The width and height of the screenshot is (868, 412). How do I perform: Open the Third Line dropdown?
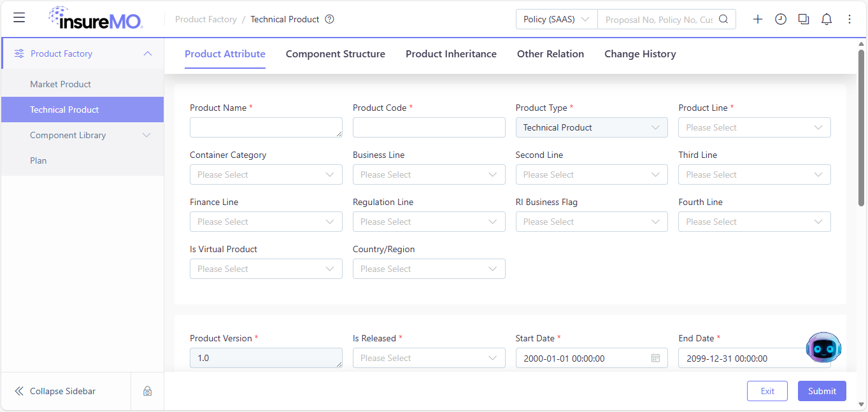click(755, 174)
